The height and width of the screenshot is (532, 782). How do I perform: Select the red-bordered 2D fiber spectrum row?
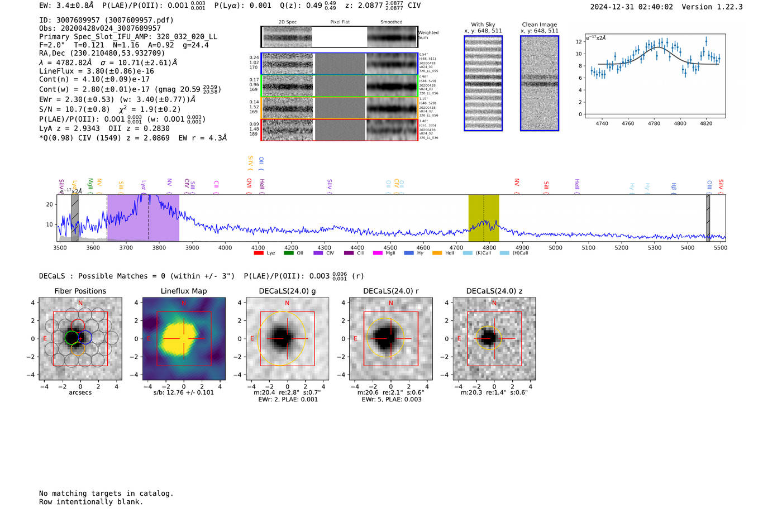pyautogui.click(x=340, y=130)
